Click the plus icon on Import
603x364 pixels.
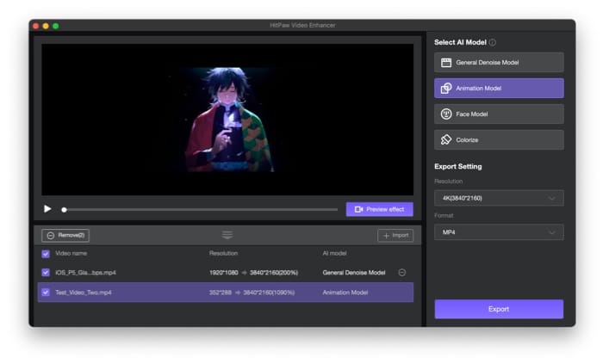click(x=386, y=236)
